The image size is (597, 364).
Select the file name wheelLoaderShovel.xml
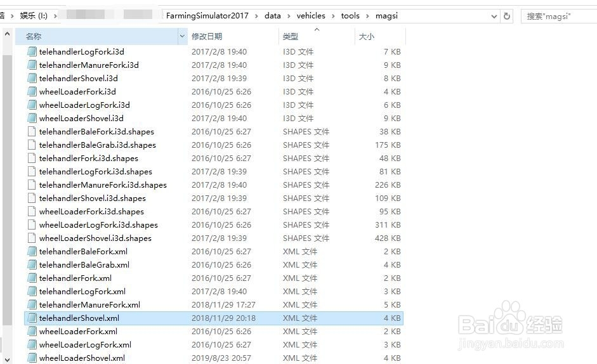(x=82, y=358)
